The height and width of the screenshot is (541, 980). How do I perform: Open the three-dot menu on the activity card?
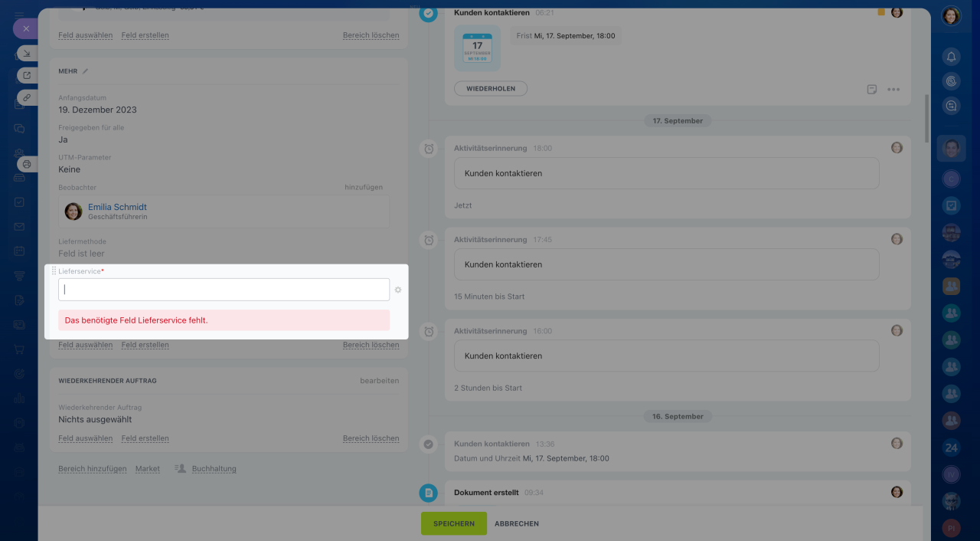click(x=893, y=89)
